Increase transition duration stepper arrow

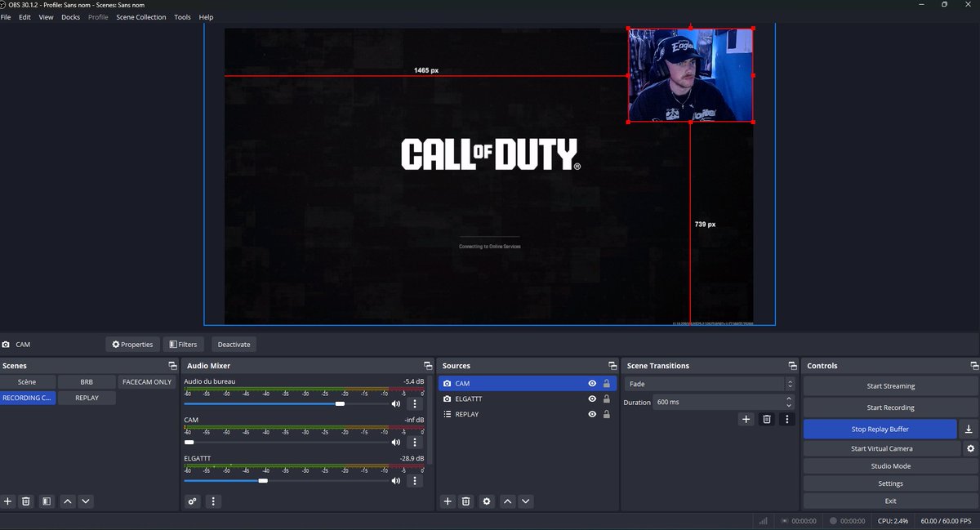(789, 399)
